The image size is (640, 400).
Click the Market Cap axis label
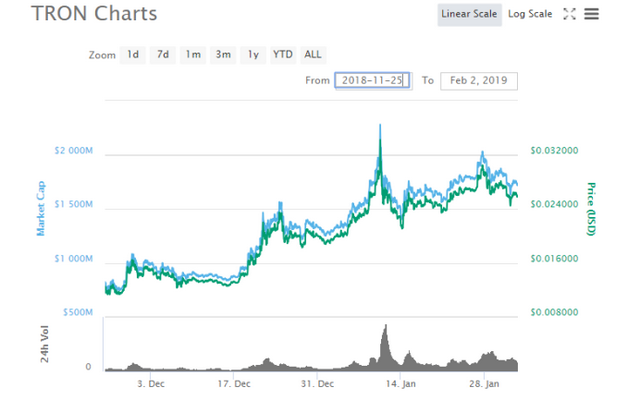click(40, 209)
